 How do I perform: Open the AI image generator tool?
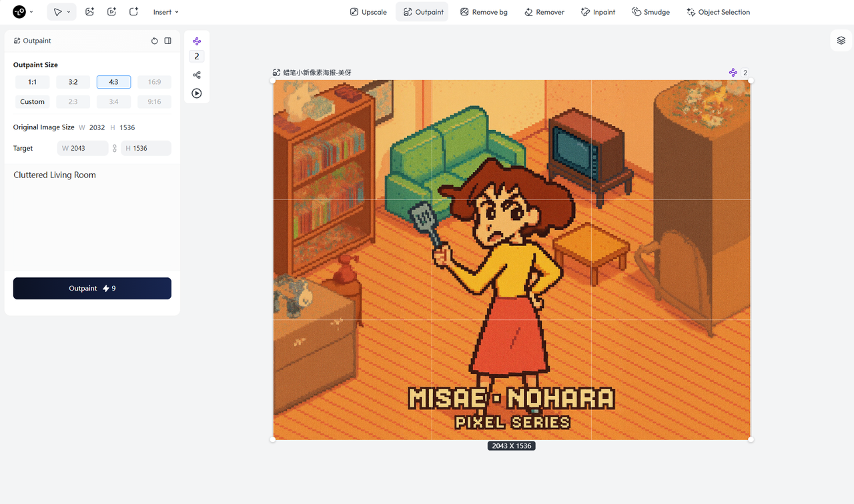(x=90, y=12)
